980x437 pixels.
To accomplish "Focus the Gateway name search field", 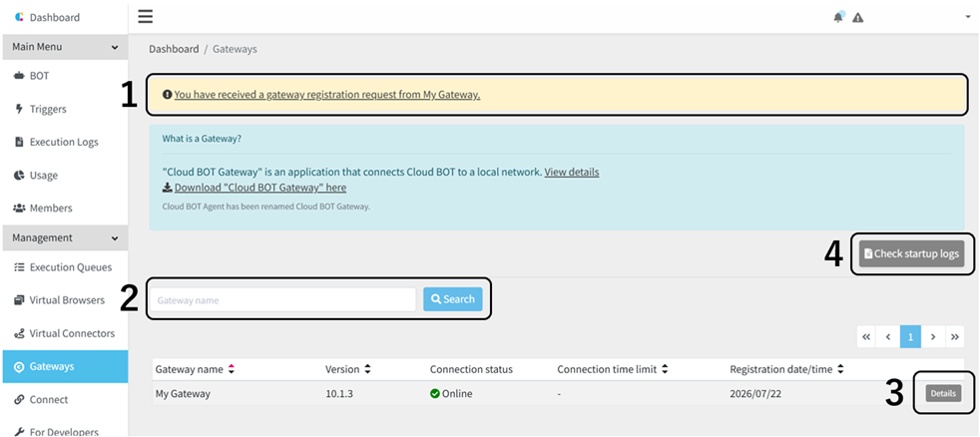I will (282, 299).
